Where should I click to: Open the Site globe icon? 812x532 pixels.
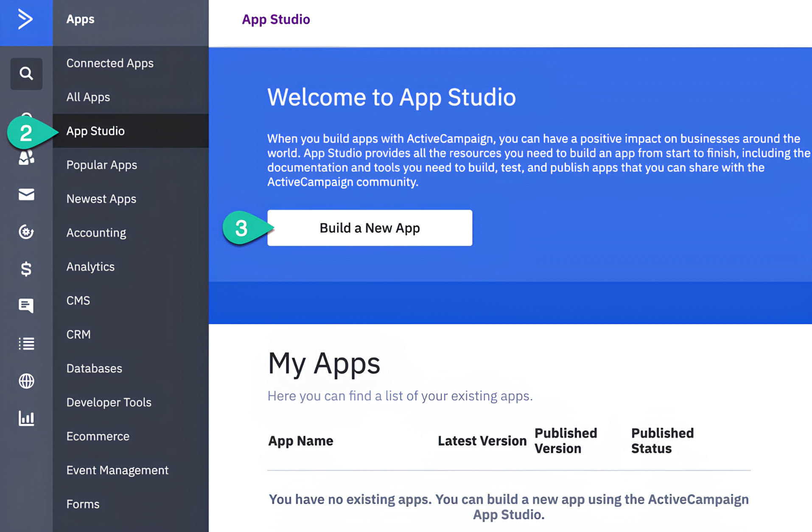click(26, 381)
